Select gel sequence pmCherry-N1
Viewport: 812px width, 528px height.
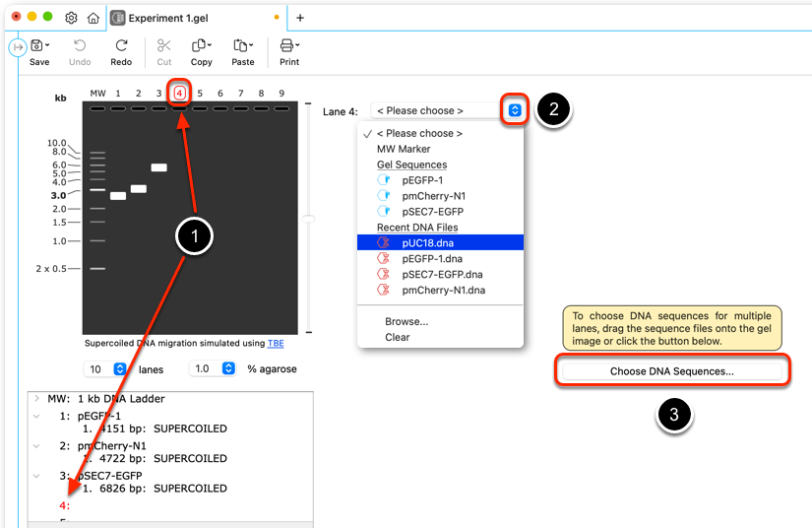(x=440, y=196)
